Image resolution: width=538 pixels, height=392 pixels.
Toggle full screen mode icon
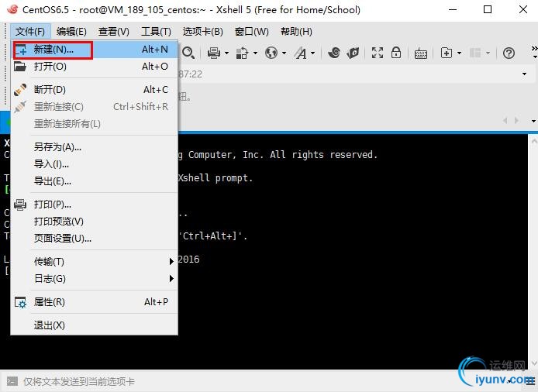[x=378, y=53]
